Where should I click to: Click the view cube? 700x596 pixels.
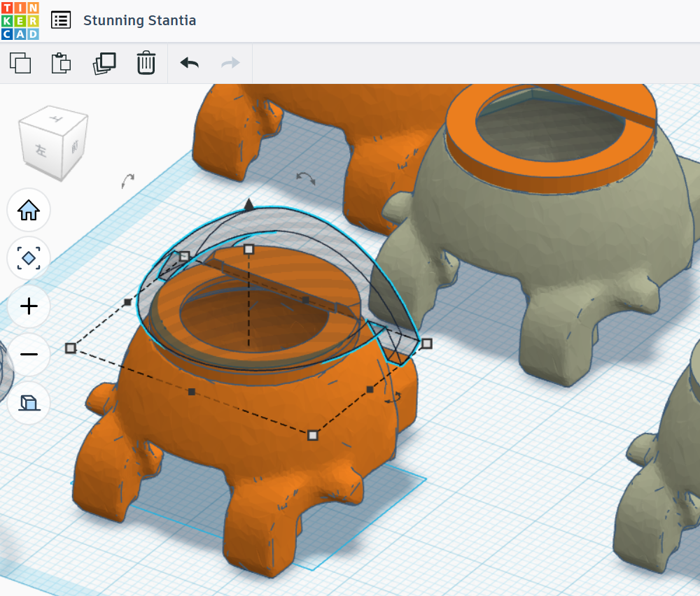coord(52,143)
